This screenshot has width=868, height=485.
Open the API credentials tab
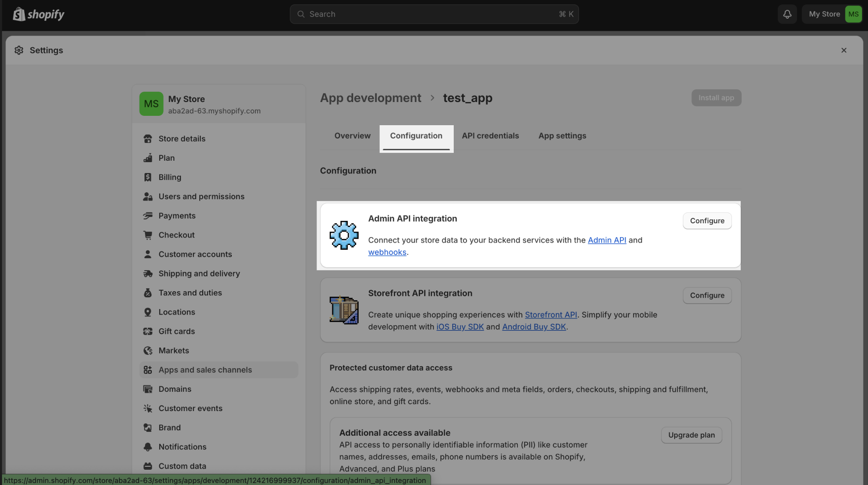pos(490,136)
